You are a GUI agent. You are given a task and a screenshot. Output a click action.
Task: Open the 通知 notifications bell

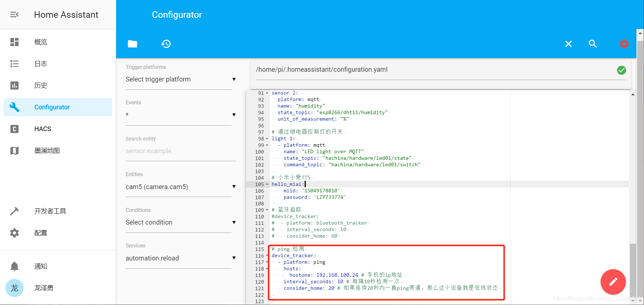[14, 266]
